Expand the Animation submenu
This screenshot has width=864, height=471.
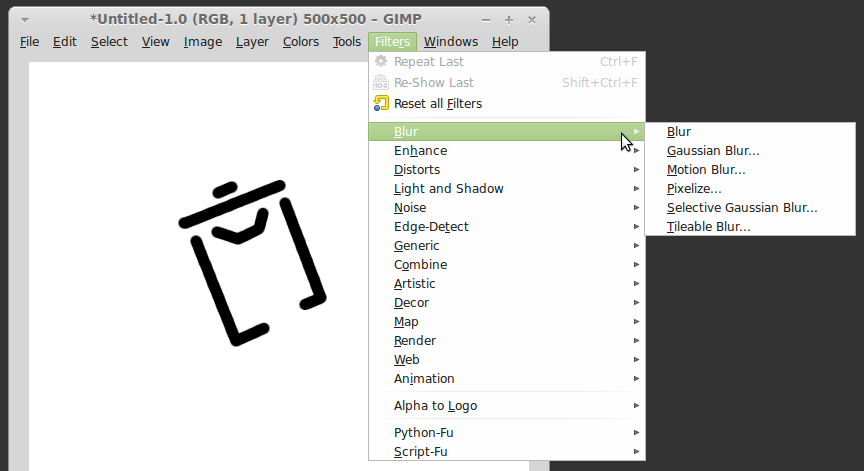tap(506, 378)
